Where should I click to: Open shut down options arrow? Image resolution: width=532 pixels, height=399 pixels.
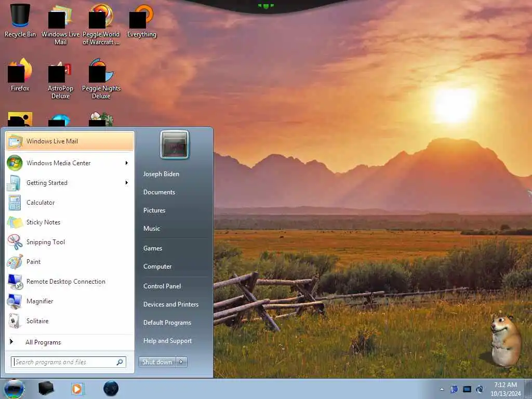tap(181, 362)
